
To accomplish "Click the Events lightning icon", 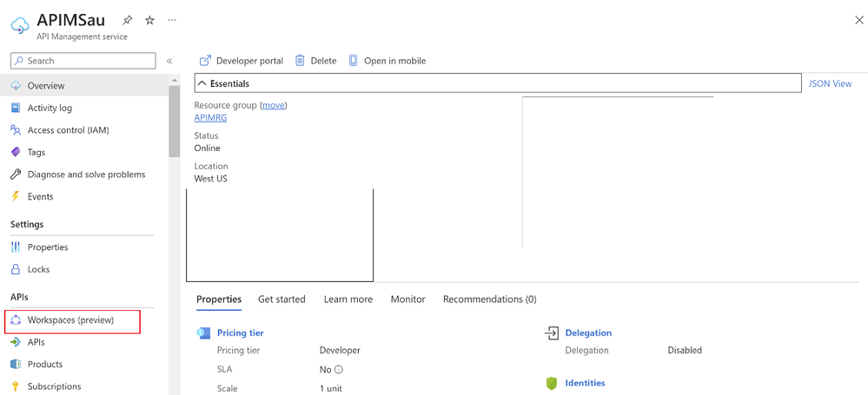I will coord(16,196).
